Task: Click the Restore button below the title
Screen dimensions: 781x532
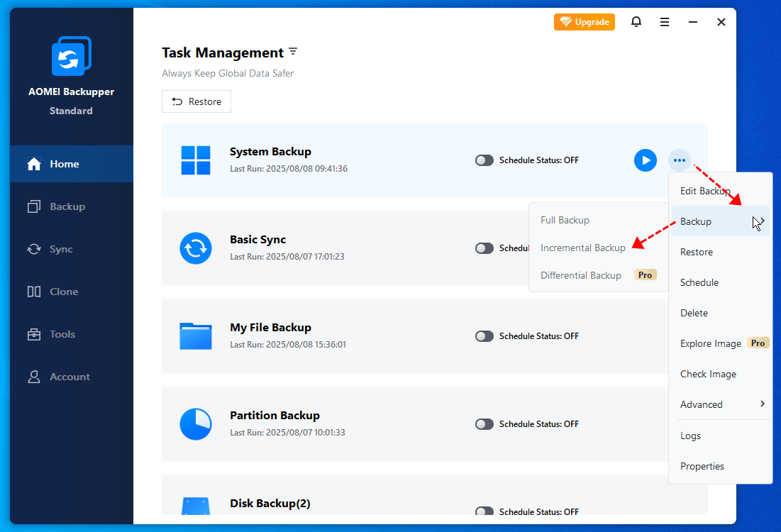Action: click(x=196, y=101)
